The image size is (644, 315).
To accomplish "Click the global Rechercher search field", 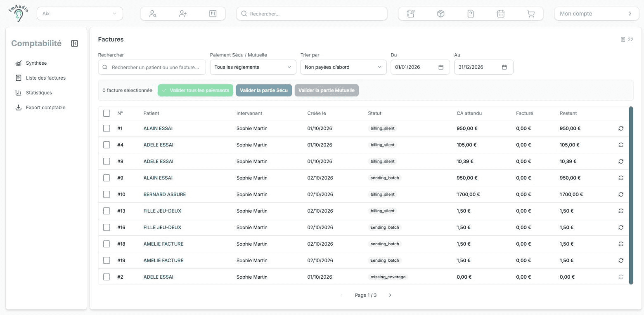I will [312, 14].
